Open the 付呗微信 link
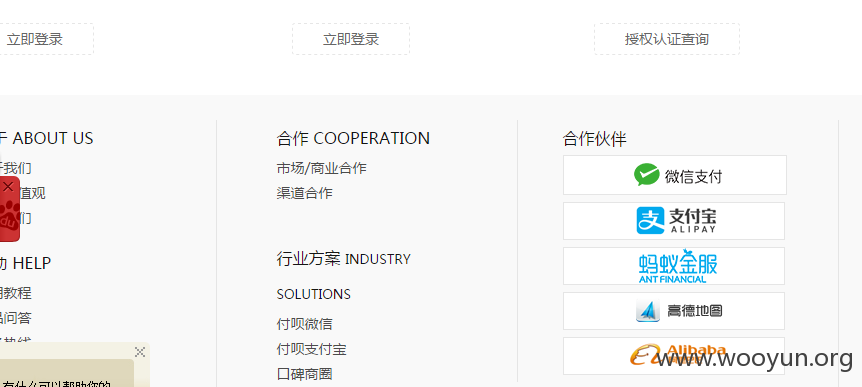 click(x=305, y=324)
